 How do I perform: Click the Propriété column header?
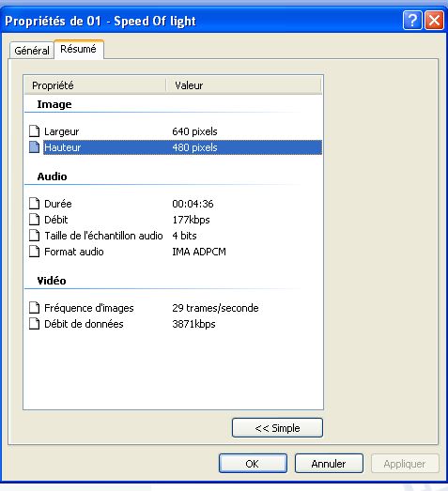click(95, 85)
